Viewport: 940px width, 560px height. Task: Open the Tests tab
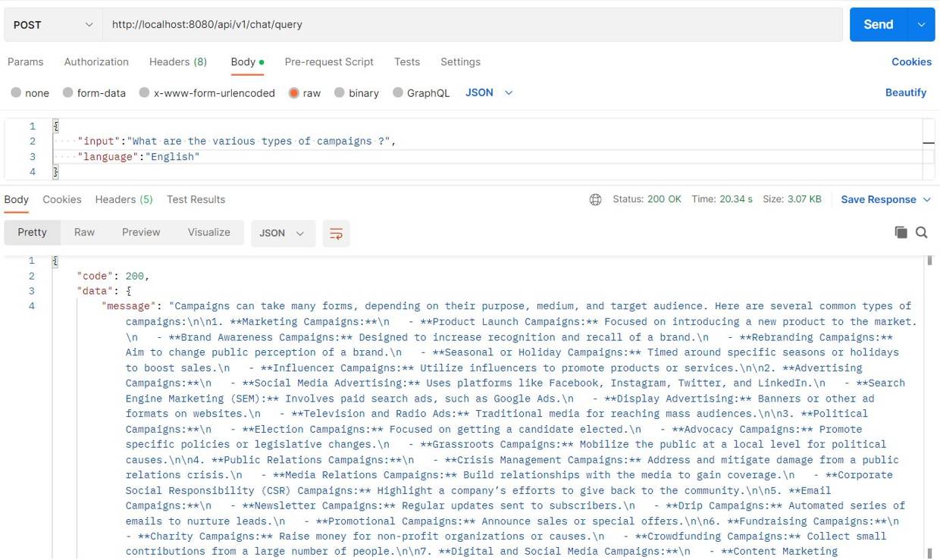pyautogui.click(x=407, y=62)
